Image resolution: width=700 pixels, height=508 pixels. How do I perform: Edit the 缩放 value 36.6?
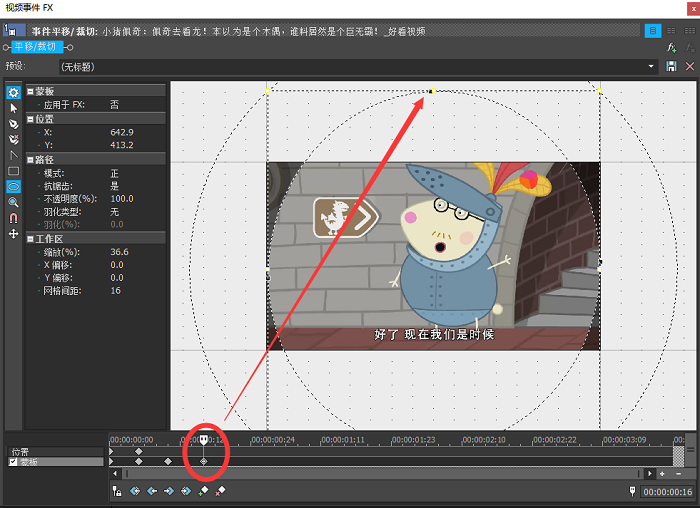[x=119, y=252]
